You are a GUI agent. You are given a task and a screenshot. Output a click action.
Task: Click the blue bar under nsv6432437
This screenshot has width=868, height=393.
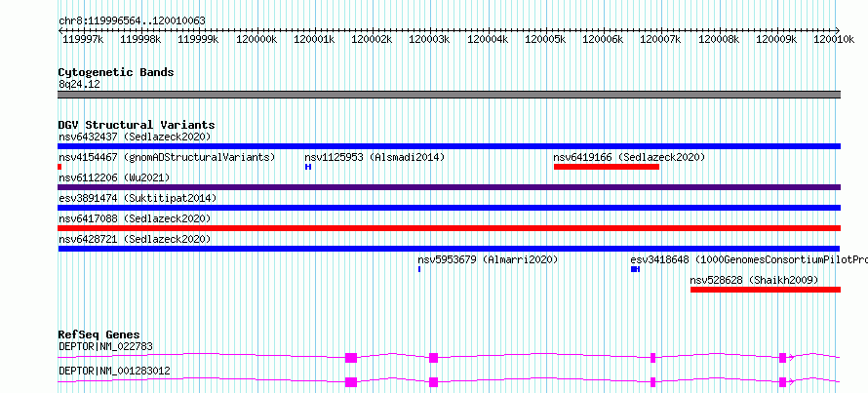[450, 146]
